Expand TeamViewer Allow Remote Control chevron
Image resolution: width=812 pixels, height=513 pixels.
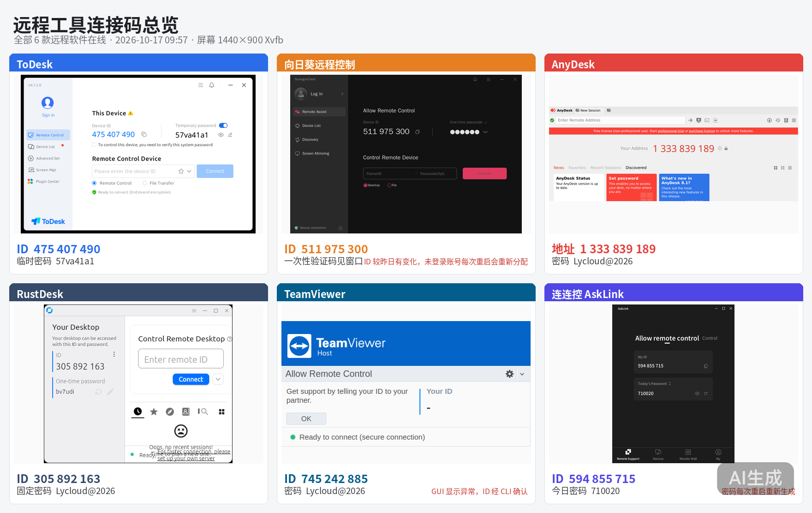[x=522, y=374]
